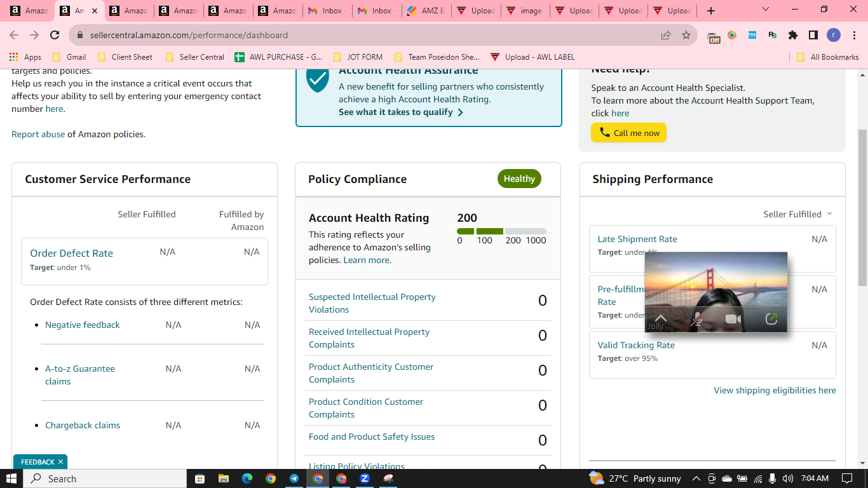Image resolution: width=868 pixels, height=488 pixels.
Task: Open the volume control in system tray
Action: pyautogui.click(x=788, y=478)
